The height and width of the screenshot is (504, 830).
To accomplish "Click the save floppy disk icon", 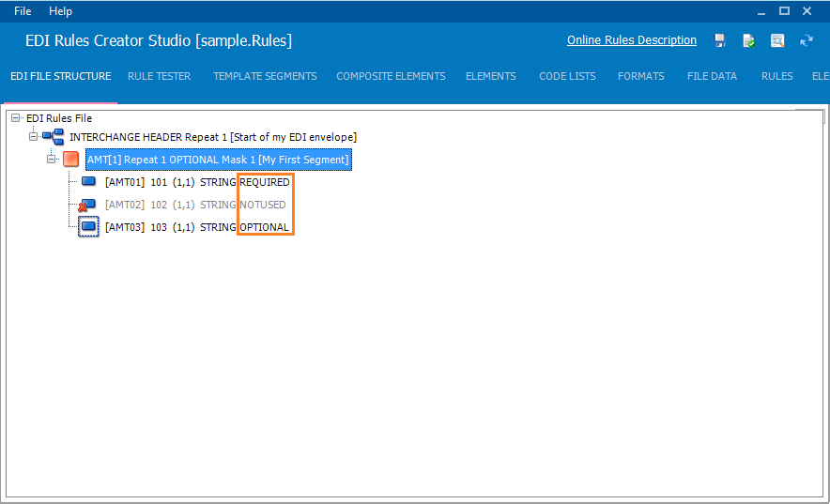I will (719, 40).
